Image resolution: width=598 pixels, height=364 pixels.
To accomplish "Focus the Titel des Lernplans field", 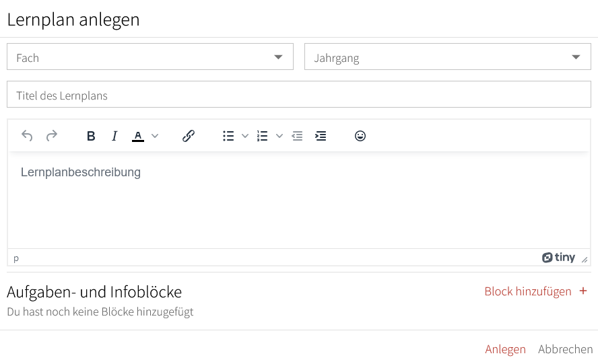I will [x=299, y=94].
